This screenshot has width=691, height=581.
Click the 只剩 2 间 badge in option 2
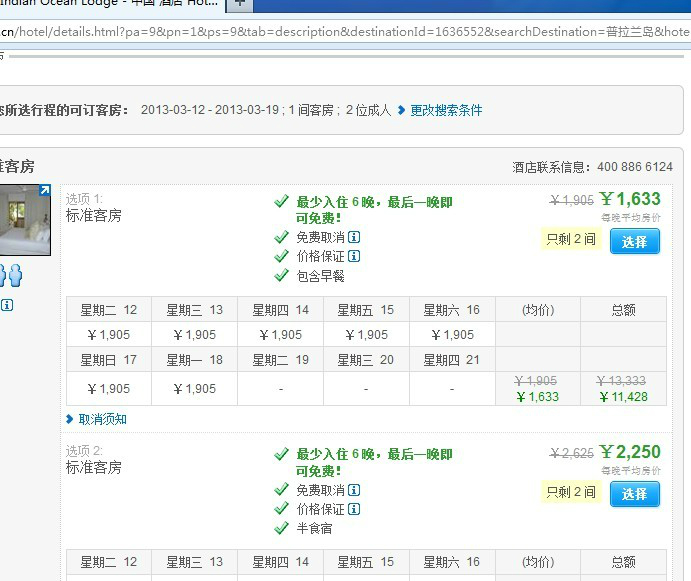click(571, 492)
